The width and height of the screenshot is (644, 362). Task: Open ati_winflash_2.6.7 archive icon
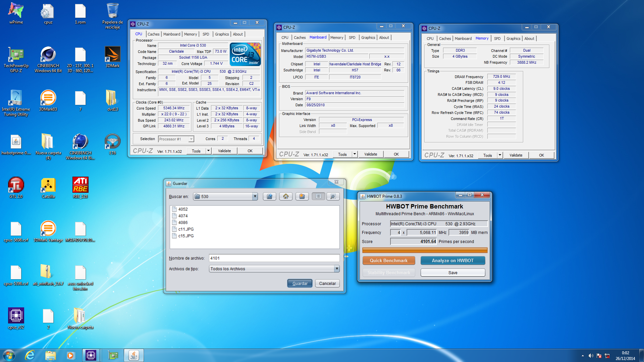(x=48, y=275)
